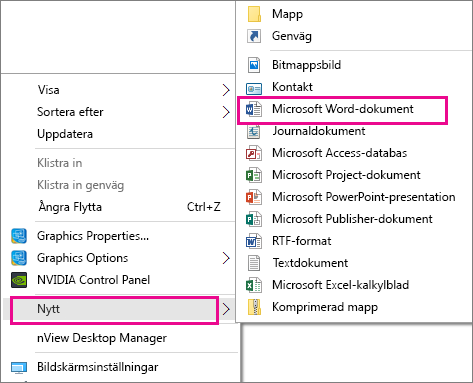The height and width of the screenshot is (383, 473).
Task: Create new Microsoft Project-dokument
Action: 354,175
